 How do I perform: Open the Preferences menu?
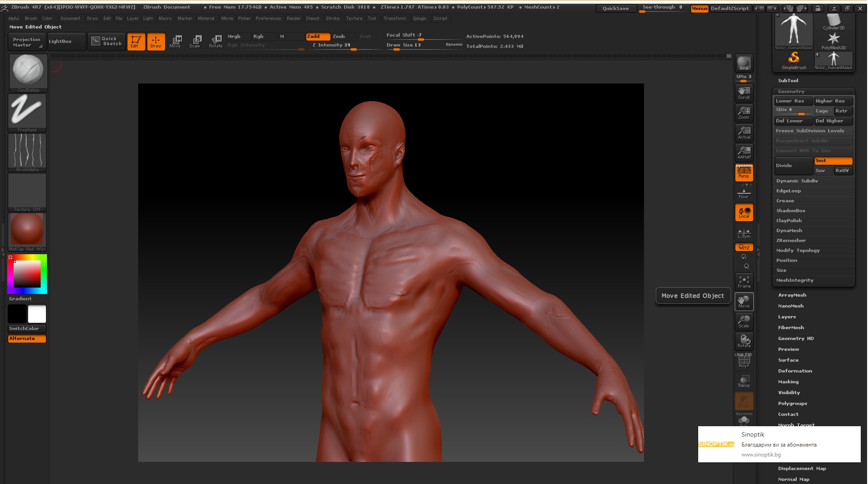(x=268, y=19)
